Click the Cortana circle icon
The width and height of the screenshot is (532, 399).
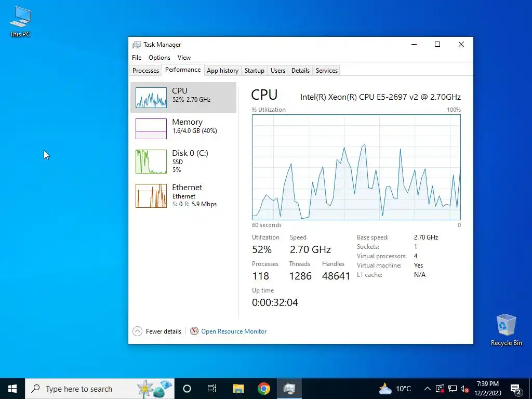click(x=187, y=389)
